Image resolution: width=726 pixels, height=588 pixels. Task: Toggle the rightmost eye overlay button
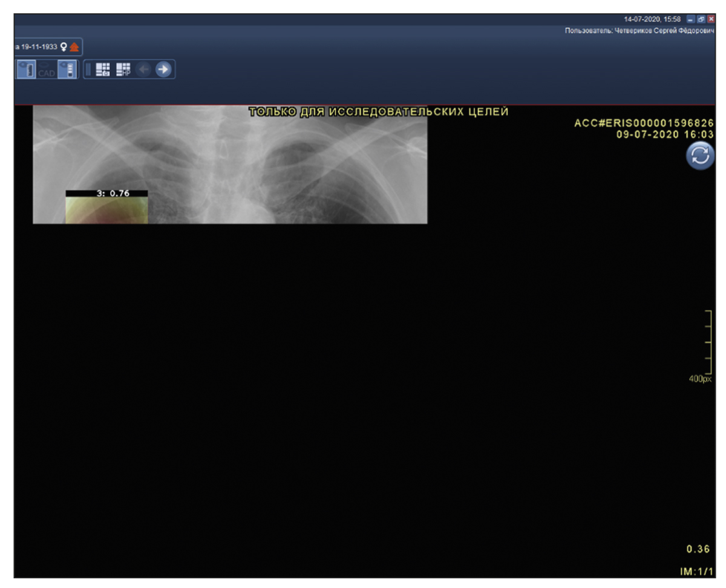68,70
